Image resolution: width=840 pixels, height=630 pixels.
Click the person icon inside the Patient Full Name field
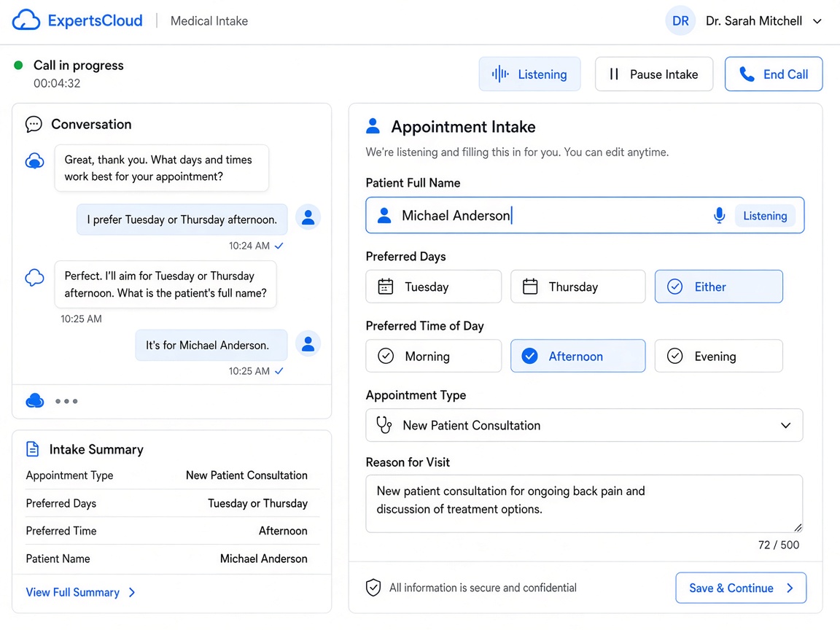[384, 215]
